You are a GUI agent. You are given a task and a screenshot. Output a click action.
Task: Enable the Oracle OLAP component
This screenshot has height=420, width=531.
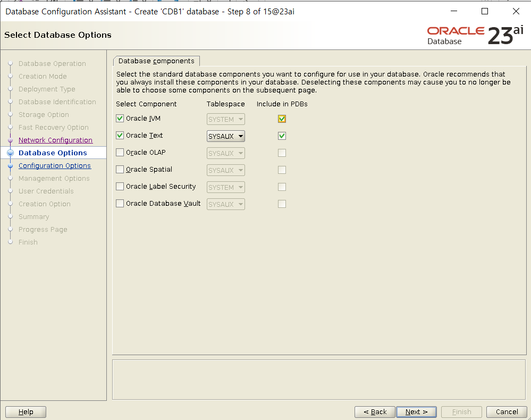click(120, 152)
